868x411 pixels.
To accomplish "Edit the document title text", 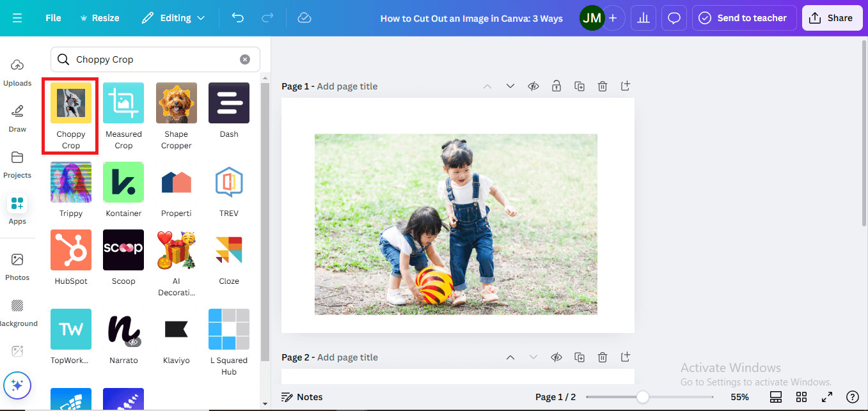I will click(471, 19).
